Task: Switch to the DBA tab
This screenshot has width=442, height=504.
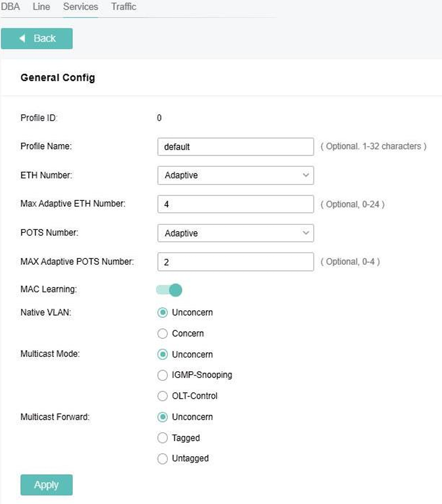Action: click(x=10, y=7)
